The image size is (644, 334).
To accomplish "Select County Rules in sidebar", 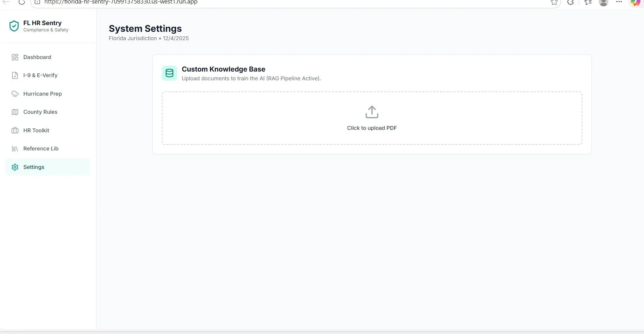I will [48, 112].
